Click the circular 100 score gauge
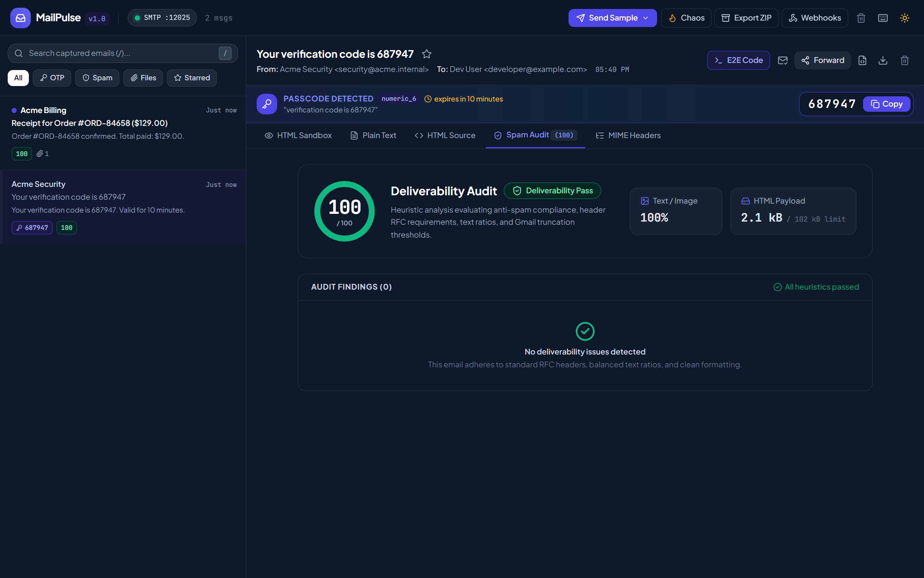924x578 pixels. pyautogui.click(x=344, y=211)
